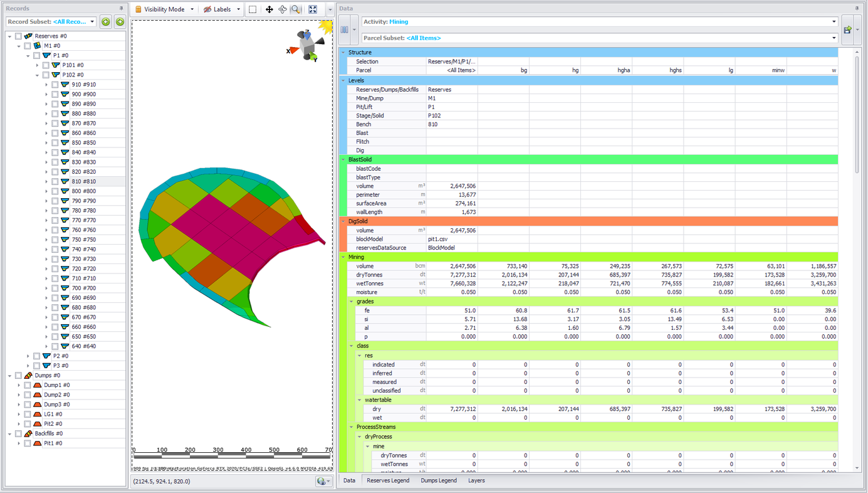Expand the P2 #0 tree node
The image size is (868, 493).
pos(28,356)
